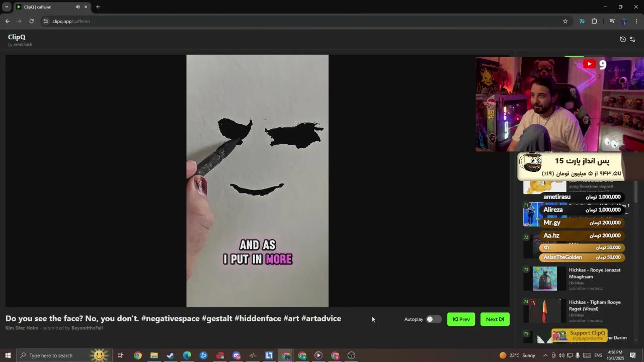Open media controls icon in Chrome toolbar
The image size is (644, 362).
tap(612, 21)
